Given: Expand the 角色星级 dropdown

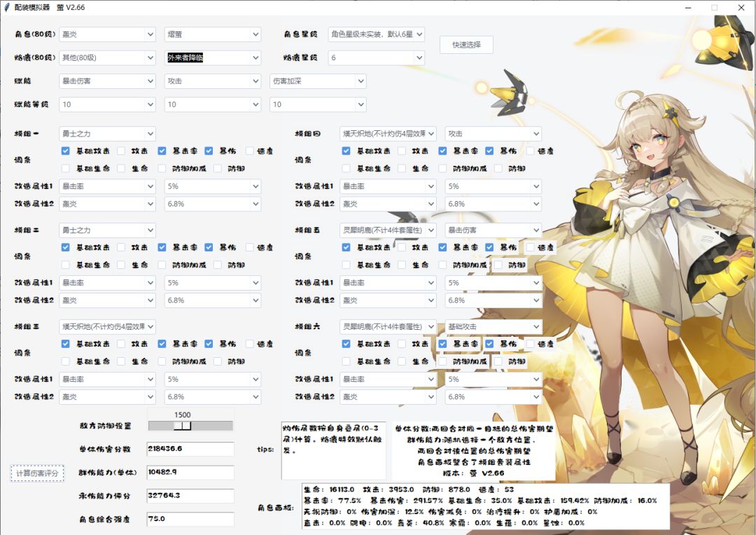Looking at the screenshot, I should click(x=377, y=34).
